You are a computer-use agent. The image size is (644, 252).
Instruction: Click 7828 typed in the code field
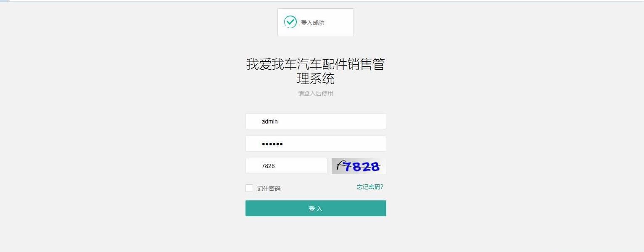tap(268, 166)
